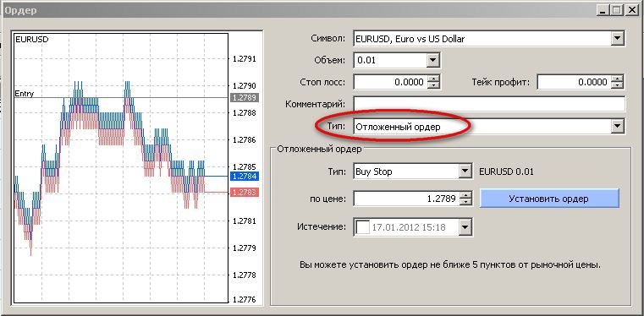Viewport: 644px width, 316px height.
Task: Click the blue 1.2784 price marker on the chart
Action: [245, 177]
